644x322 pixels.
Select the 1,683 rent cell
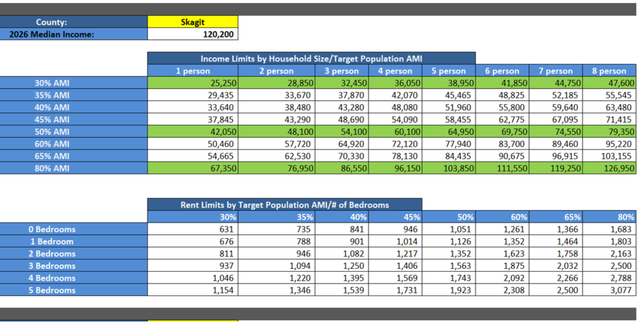point(609,229)
